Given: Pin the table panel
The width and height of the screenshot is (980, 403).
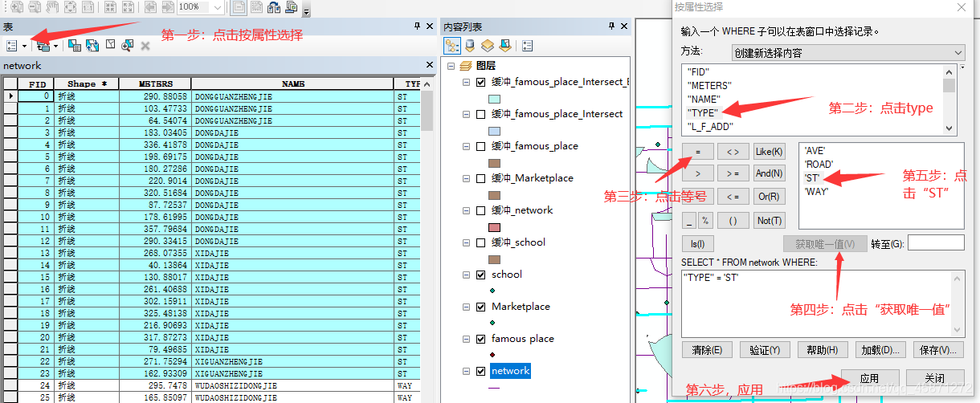Looking at the screenshot, I should [417, 26].
